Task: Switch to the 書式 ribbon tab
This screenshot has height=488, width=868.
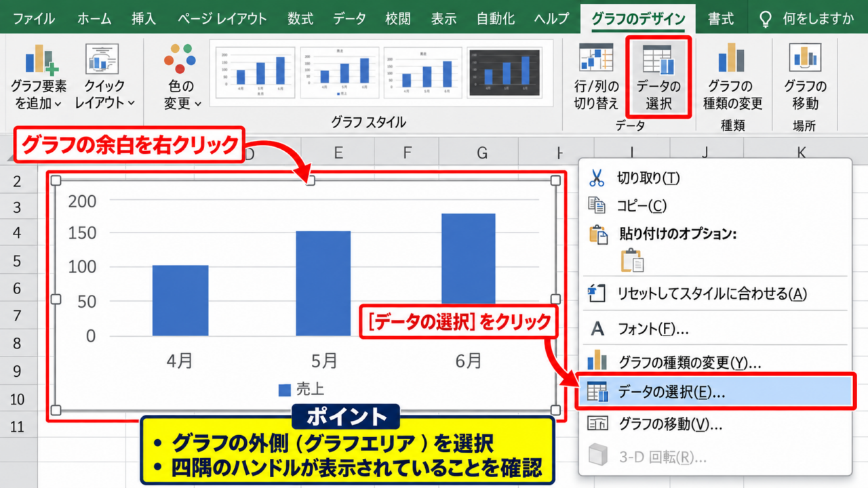Action: (x=721, y=18)
